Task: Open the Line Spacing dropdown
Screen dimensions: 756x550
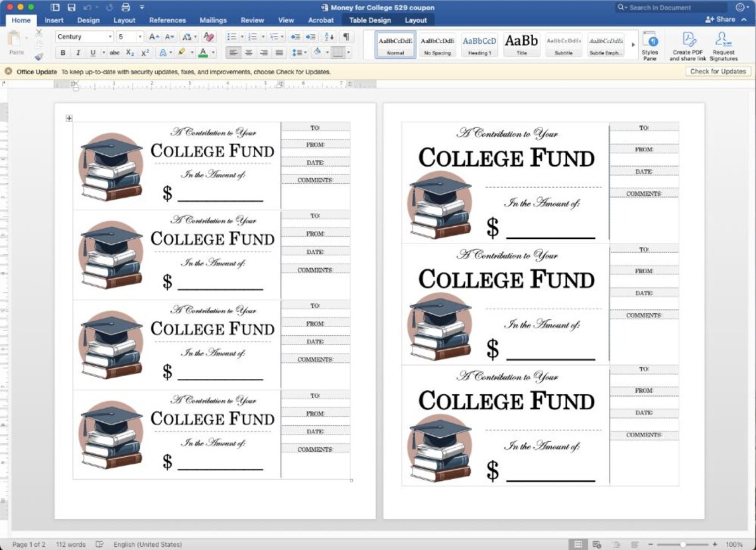Action: (x=299, y=52)
